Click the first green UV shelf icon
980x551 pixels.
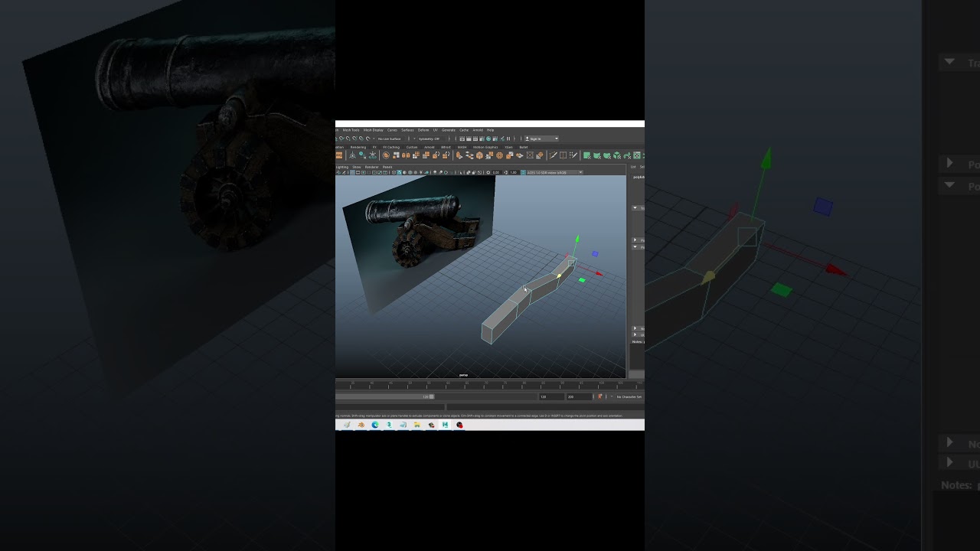587,155
